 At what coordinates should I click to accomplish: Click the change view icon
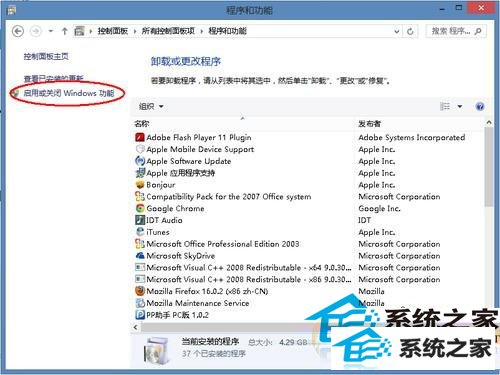tap(445, 106)
